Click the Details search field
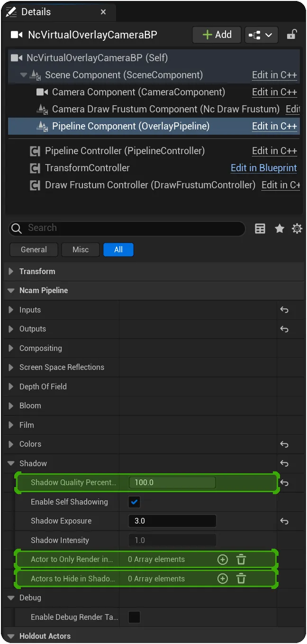 pyautogui.click(x=127, y=228)
